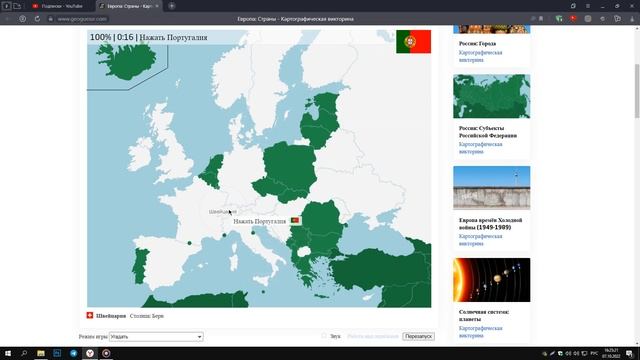Open the Windows notification center
The image size is (640, 360).
(x=630, y=353)
